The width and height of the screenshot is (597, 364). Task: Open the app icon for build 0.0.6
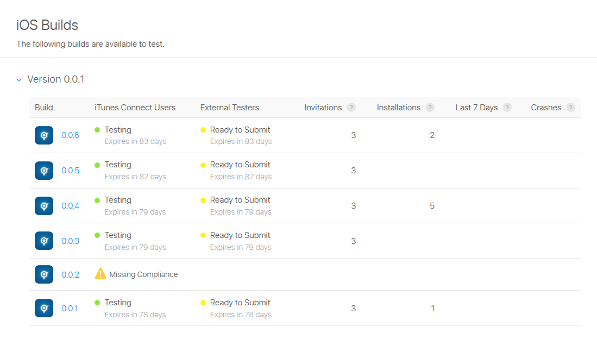point(44,135)
